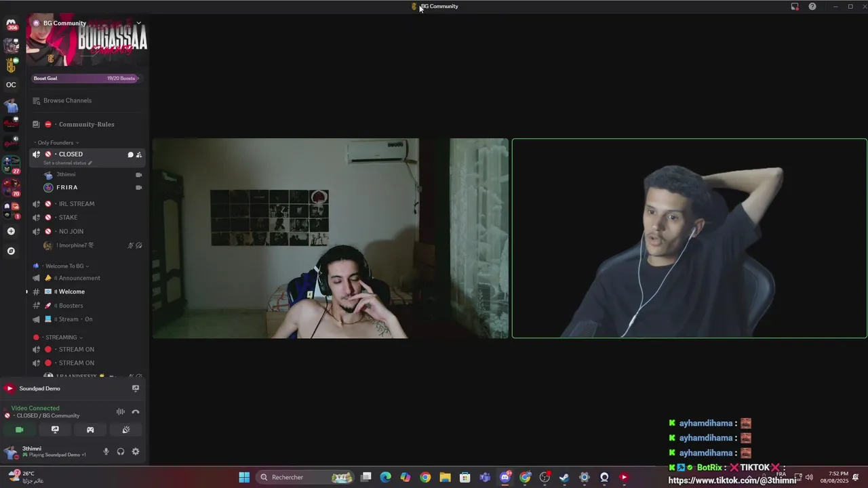This screenshot has width=868, height=488.
Task: Open soundboard button in voice panel
Action: pos(125,430)
